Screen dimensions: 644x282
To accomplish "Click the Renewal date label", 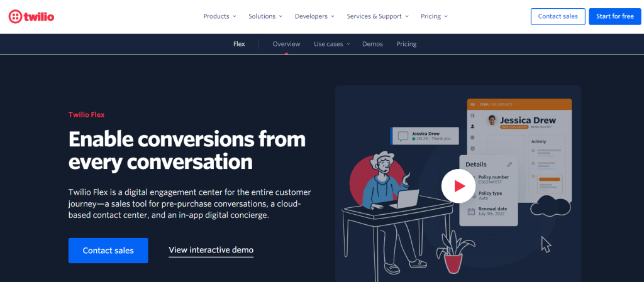I will coord(493,209).
